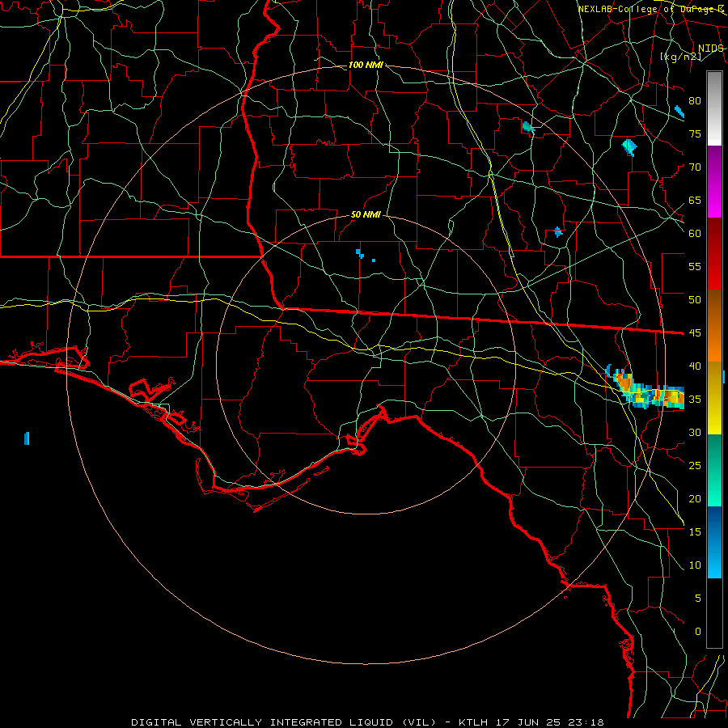The width and height of the screenshot is (728, 728).
Task: Click the "35" scale value
Action: click(695, 400)
